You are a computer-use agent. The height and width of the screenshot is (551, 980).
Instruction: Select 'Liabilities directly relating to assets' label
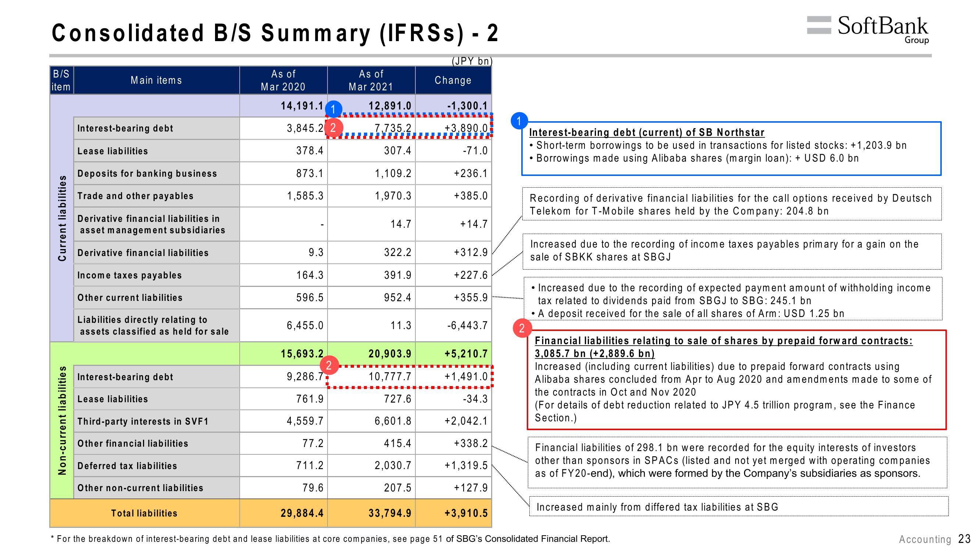point(153,325)
